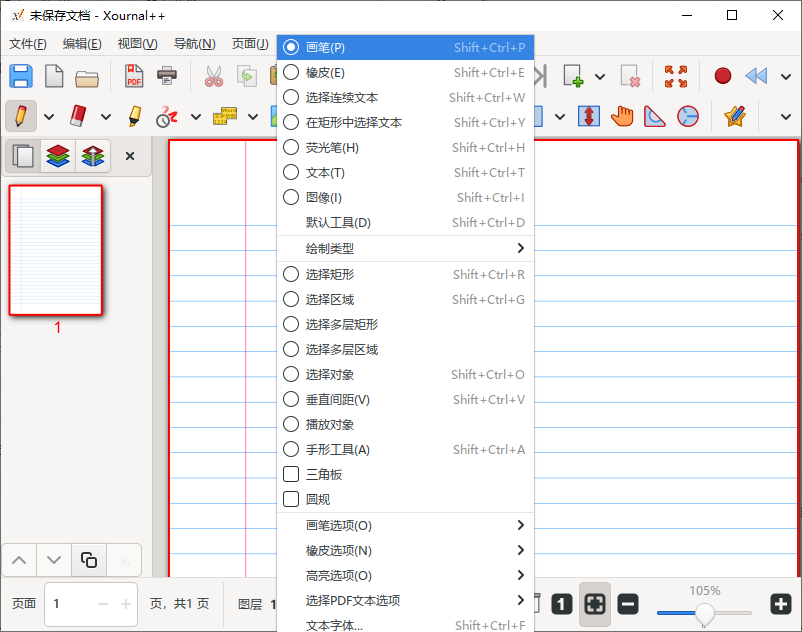Viewport: 802px width, 632px height.
Task: Click the Cut scissors icon
Action: click(x=214, y=76)
